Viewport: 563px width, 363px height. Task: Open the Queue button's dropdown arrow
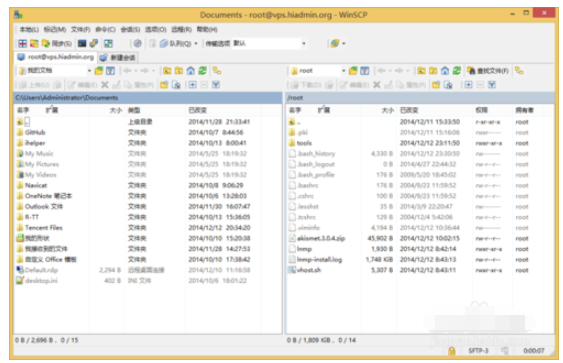pyautogui.click(x=196, y=43)
